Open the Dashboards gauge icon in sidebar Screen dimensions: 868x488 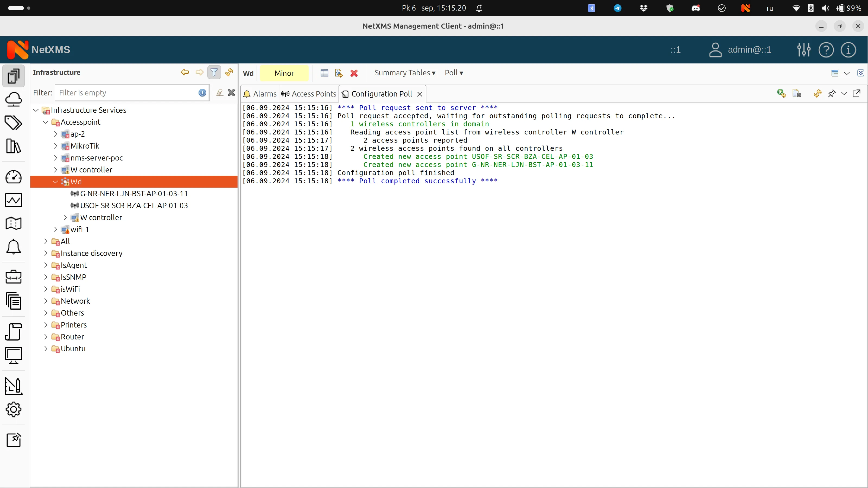coord(14,177)
